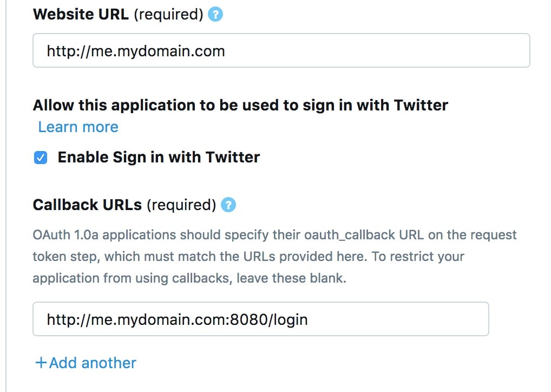The width and height of the screenshot is (551, 392).
Task: Place cursor at end of the callback URL text
Action: 309,319
